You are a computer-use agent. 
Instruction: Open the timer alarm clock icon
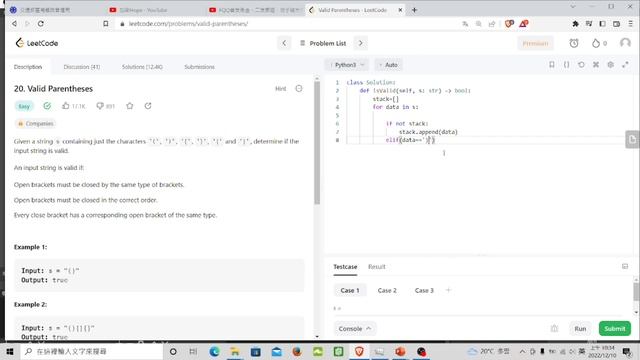point(574,43)
